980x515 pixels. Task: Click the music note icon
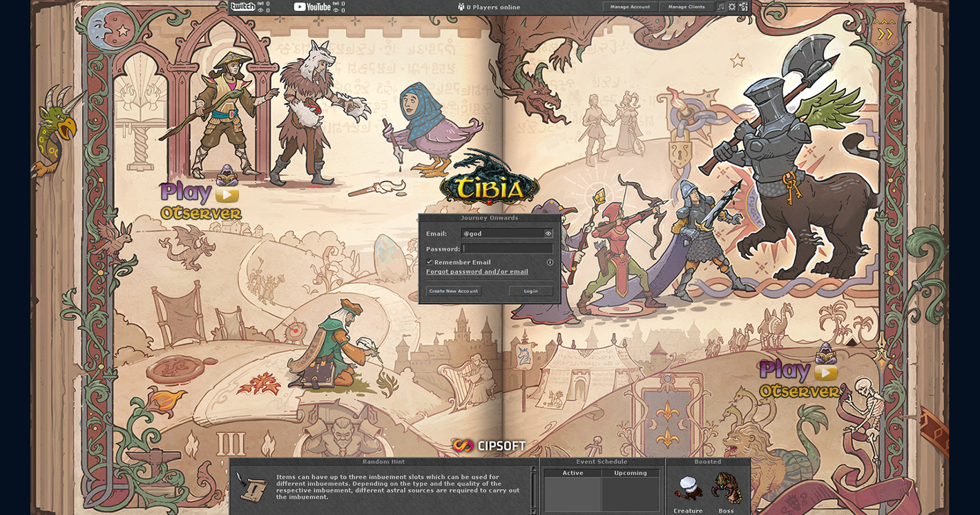pyautogui.click(x=721, y=7)
